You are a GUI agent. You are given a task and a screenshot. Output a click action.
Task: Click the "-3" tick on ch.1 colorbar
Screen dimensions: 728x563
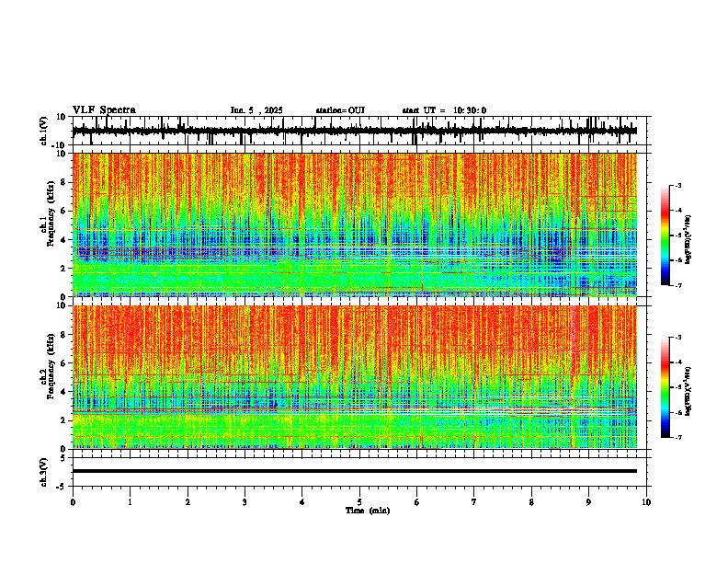point(677,186)
